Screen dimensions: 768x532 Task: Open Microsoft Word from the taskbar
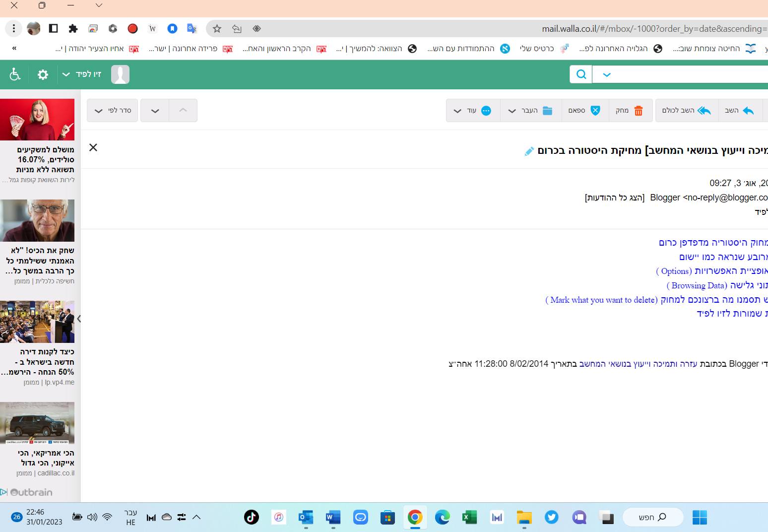(x=333, y=518)
